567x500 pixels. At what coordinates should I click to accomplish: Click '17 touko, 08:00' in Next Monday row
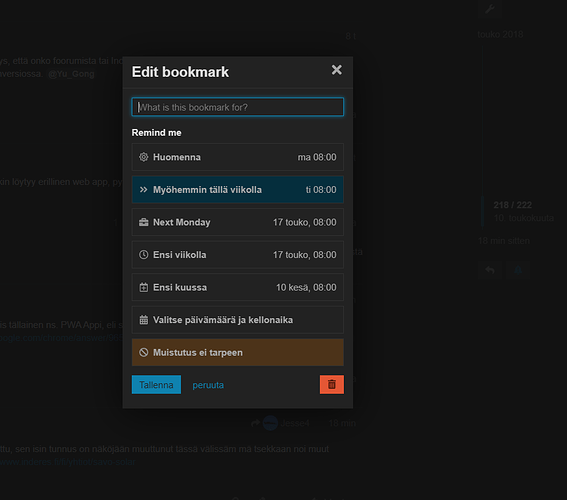(304, 222)
